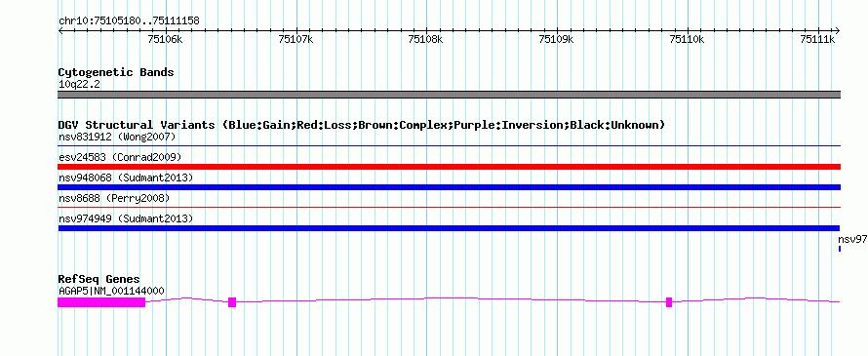
Task: Open variant nsv948068 (Sudmant2013) label
Action: [126, 178]
